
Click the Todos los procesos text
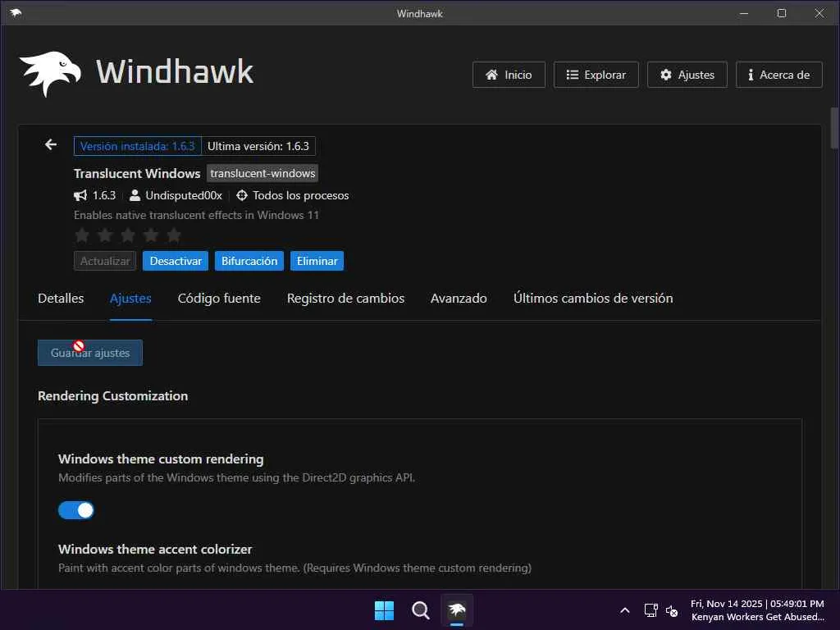[x=300, y=195]
